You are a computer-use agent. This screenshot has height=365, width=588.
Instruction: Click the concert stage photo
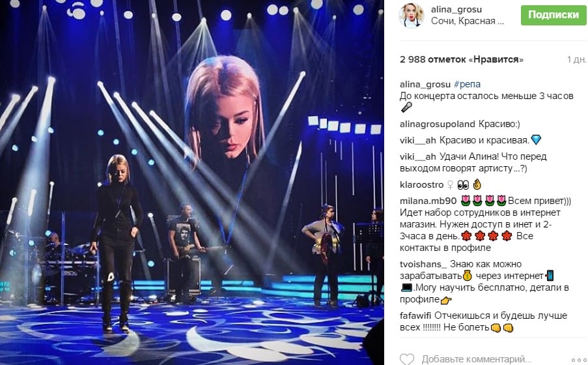point(192,182)
